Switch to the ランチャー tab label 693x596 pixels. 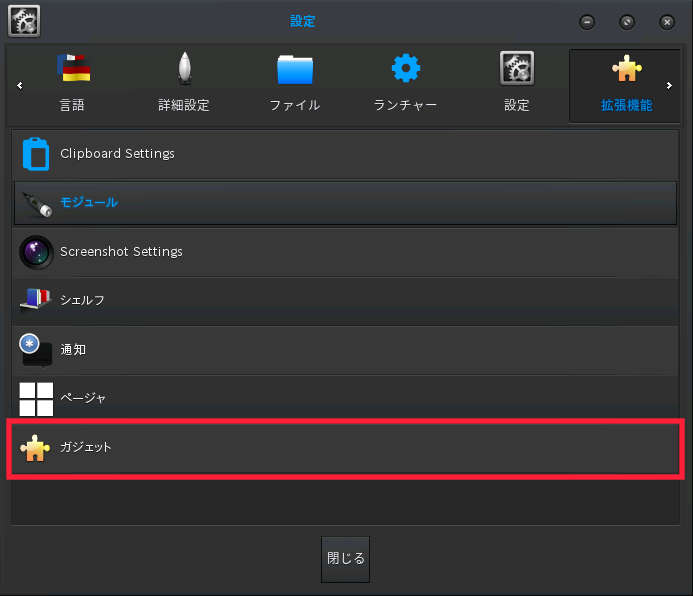405,105
